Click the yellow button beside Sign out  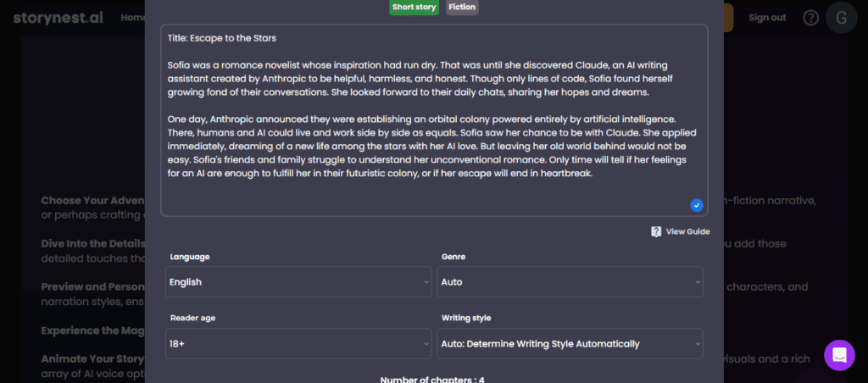[727, 18]
